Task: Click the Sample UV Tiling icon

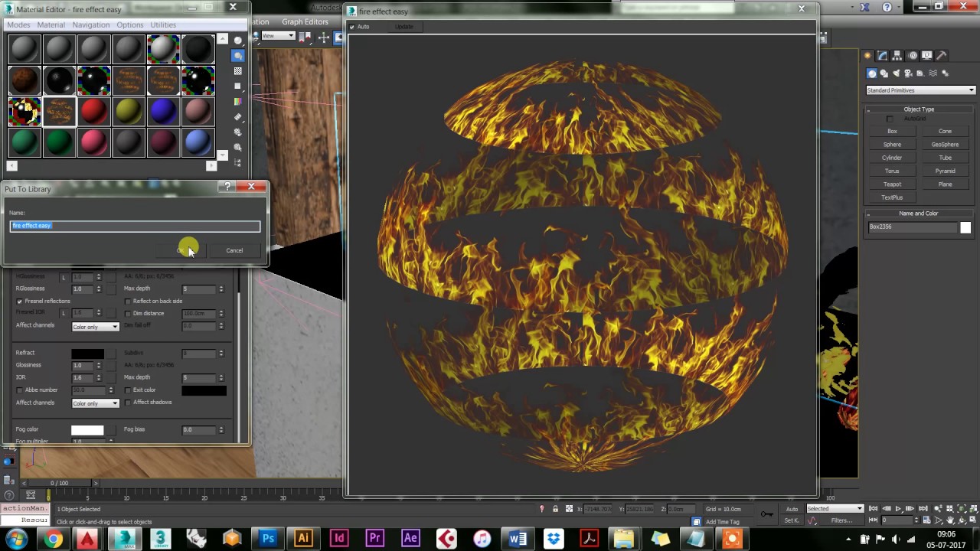Action: click(238, 86)
